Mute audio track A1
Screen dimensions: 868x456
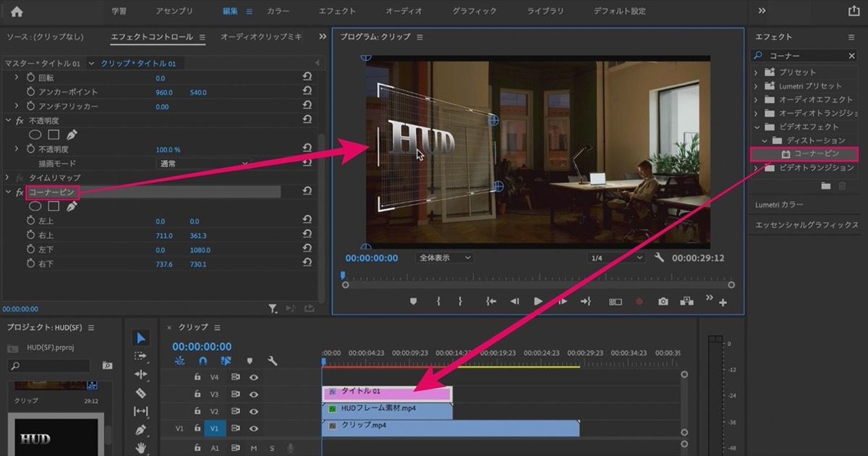click(254, 449)
